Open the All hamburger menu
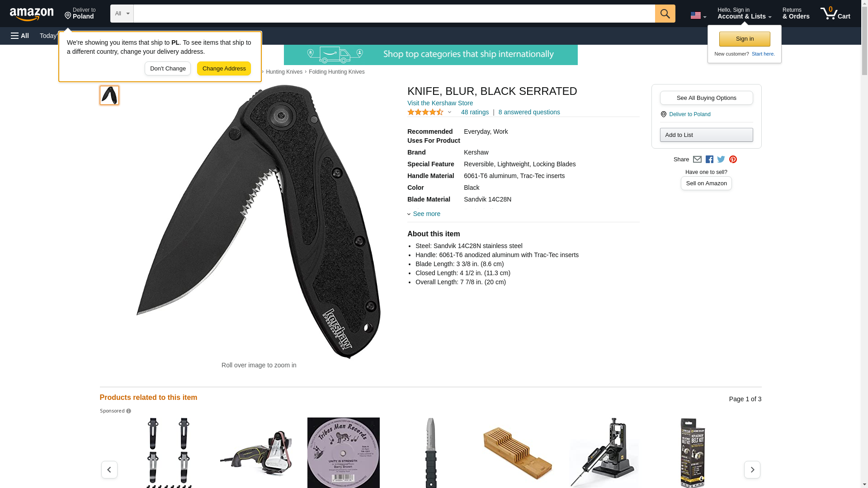868x488 pixels. (20, 36)
